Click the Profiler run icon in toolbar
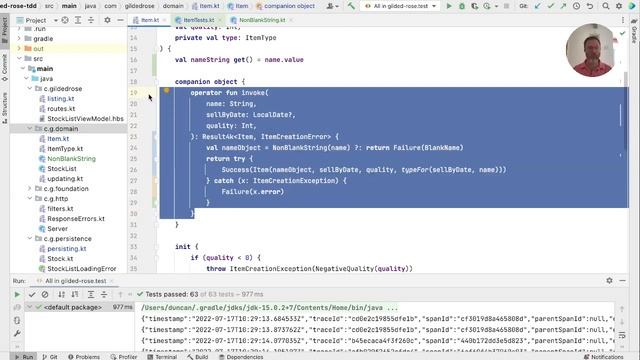640x360 pixels. pos(487,6)
